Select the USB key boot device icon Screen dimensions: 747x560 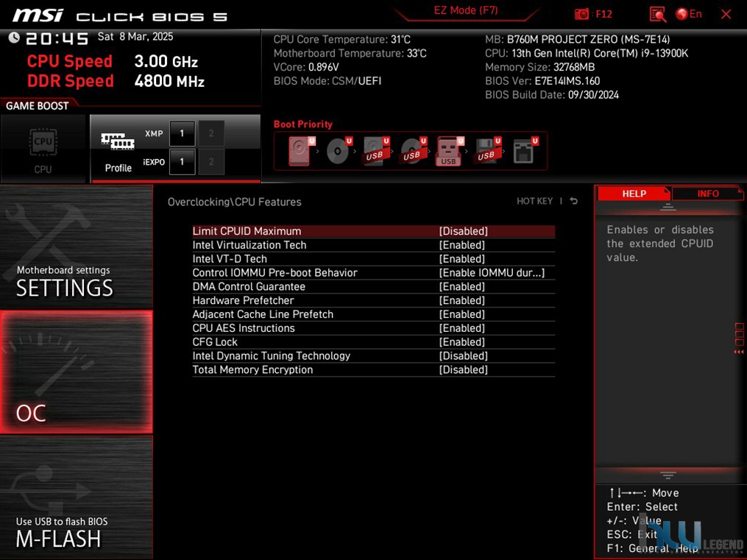pos(447,152)
